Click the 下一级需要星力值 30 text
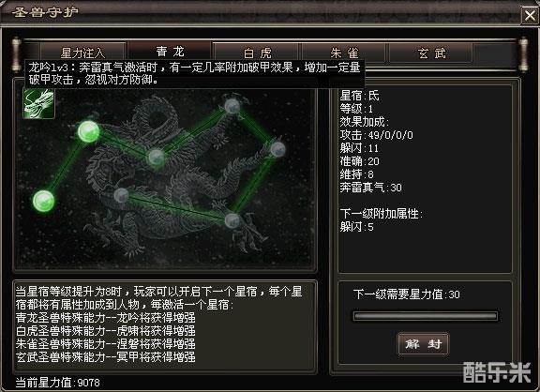Screen dimensions: 540x392 pyautogui.click(x=406, y=294)
